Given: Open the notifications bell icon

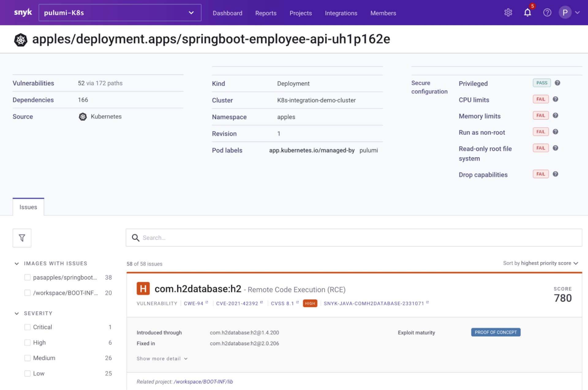Looking at the screenshot, I should point(527,13).
